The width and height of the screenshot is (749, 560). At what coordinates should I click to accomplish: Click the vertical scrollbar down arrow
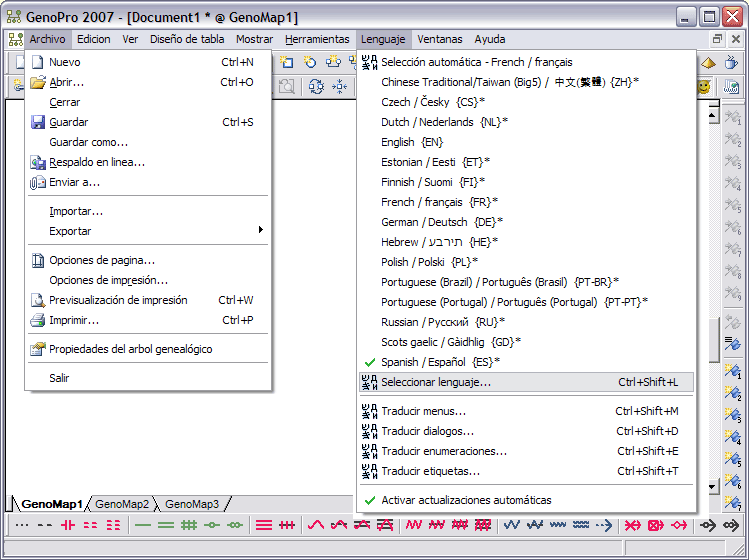[713, 487]
